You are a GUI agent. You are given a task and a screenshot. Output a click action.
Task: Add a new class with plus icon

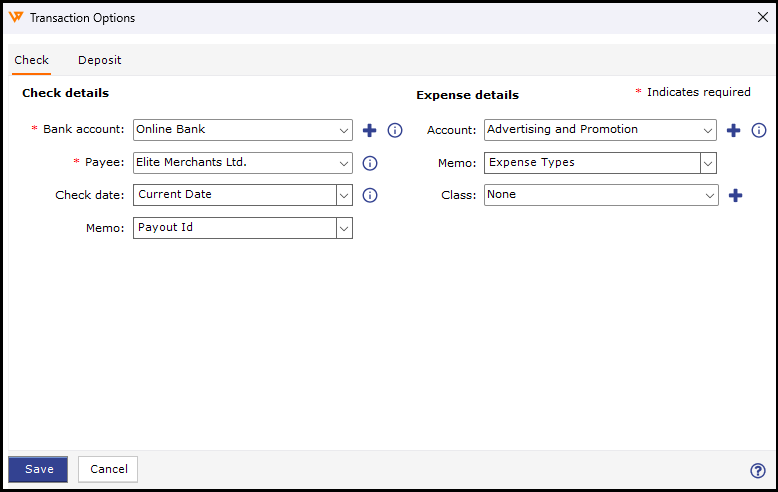pos(735,195)
